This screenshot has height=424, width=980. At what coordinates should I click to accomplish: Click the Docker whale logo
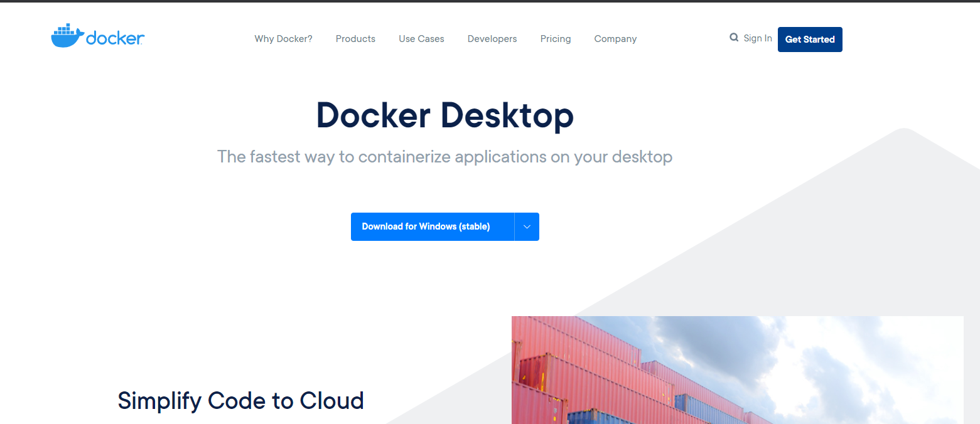tap(98, 36)
